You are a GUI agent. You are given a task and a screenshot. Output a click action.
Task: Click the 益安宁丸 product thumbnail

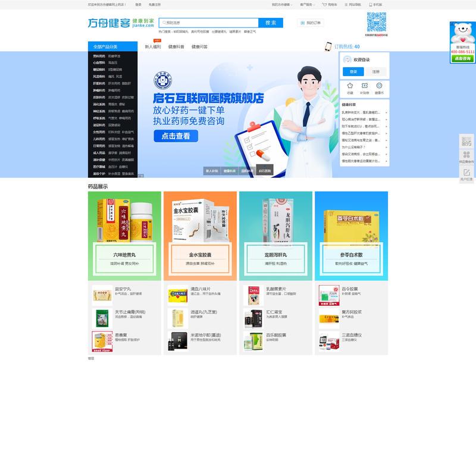102,295
